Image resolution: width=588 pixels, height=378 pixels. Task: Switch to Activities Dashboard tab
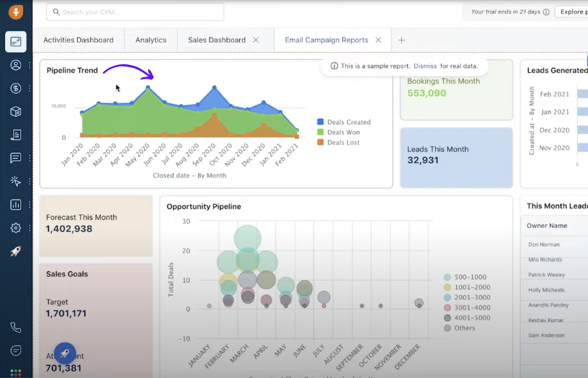click(79, 40)
